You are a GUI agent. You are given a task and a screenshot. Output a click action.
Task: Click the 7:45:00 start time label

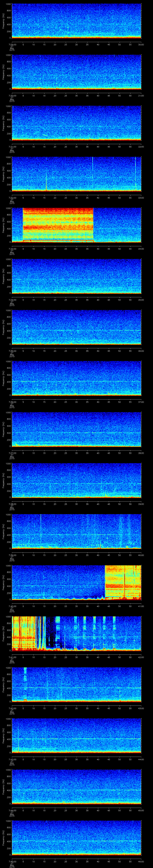(12, 861)
